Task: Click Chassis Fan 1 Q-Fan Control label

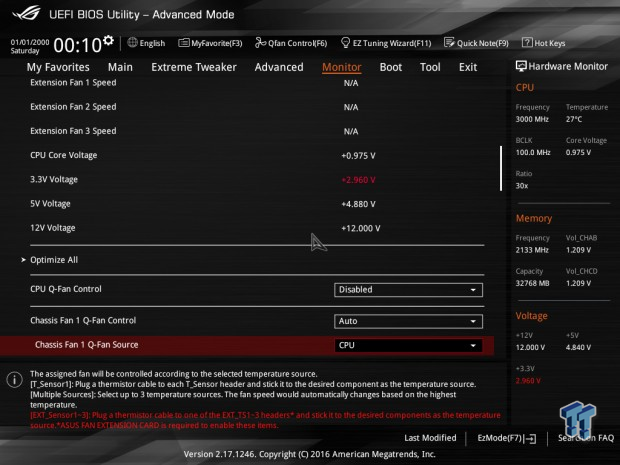Action: [83, 321]
